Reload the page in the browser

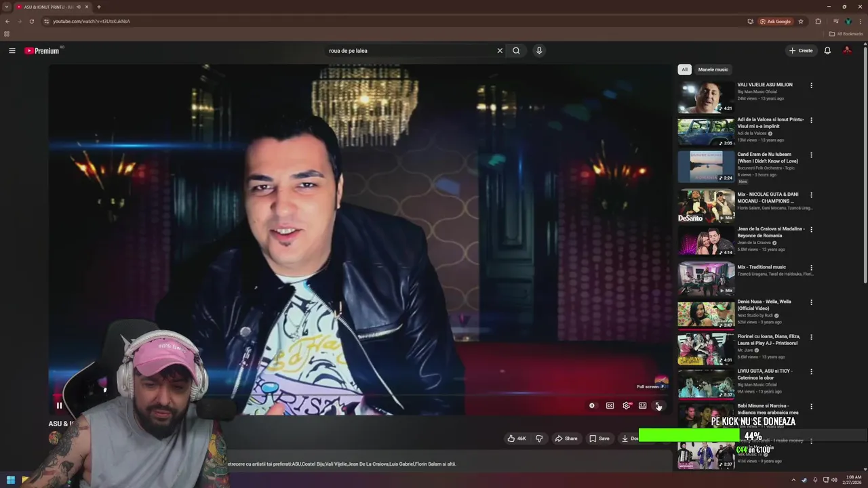31,21
